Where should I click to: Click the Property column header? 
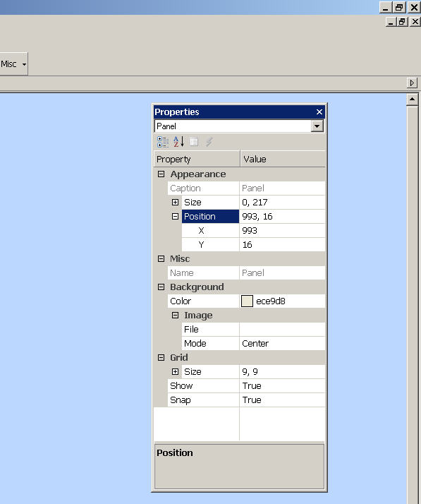197,159
